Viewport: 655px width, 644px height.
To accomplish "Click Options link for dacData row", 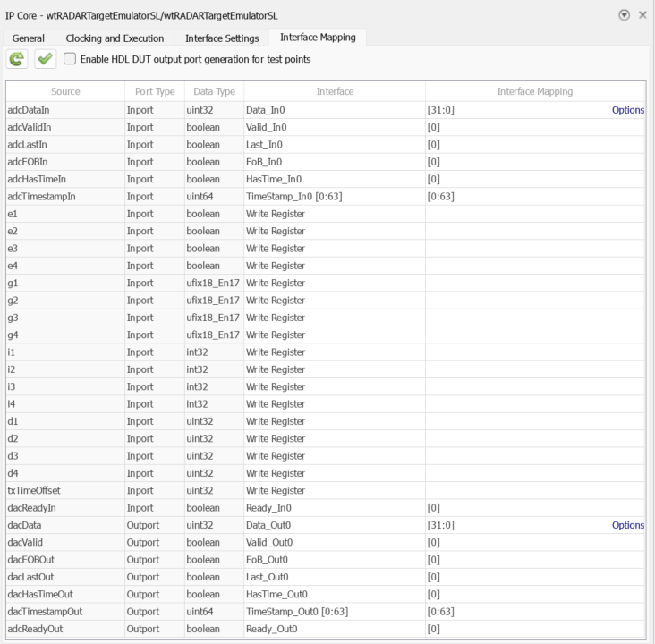I will [x=627, y=525].
